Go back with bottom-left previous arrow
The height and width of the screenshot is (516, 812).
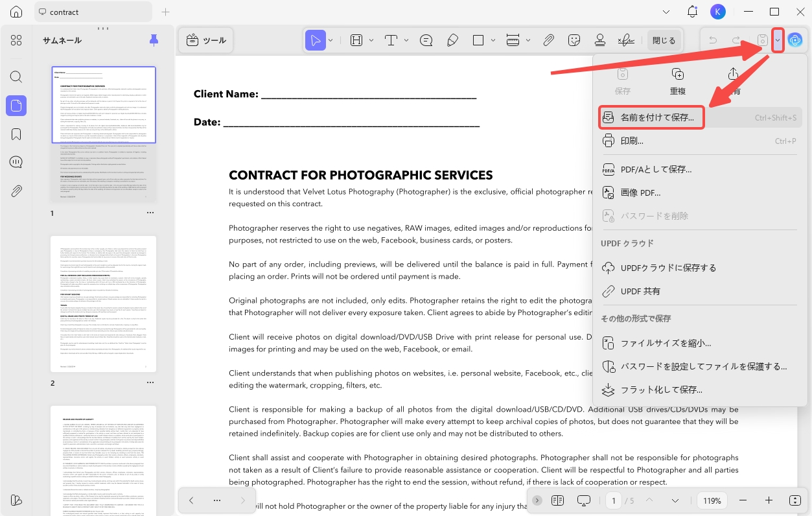coord(191,500)
